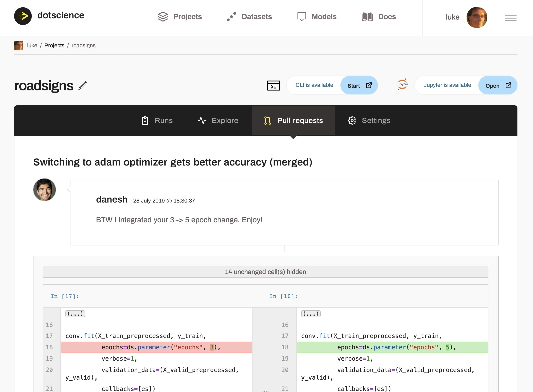Click the dotscience logo icon
533x392 pixels.
(x=23, y=16)
